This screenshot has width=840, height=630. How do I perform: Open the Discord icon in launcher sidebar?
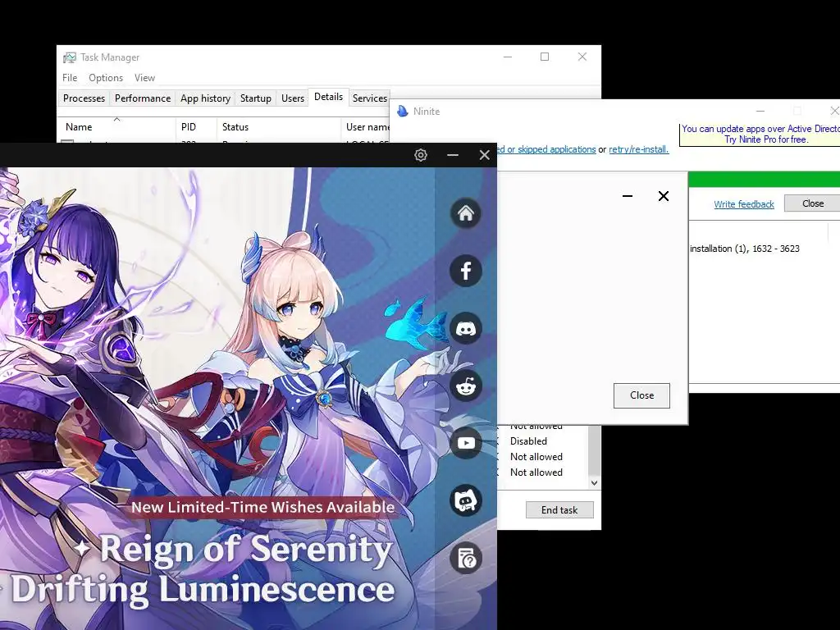[x=466, y=328]
